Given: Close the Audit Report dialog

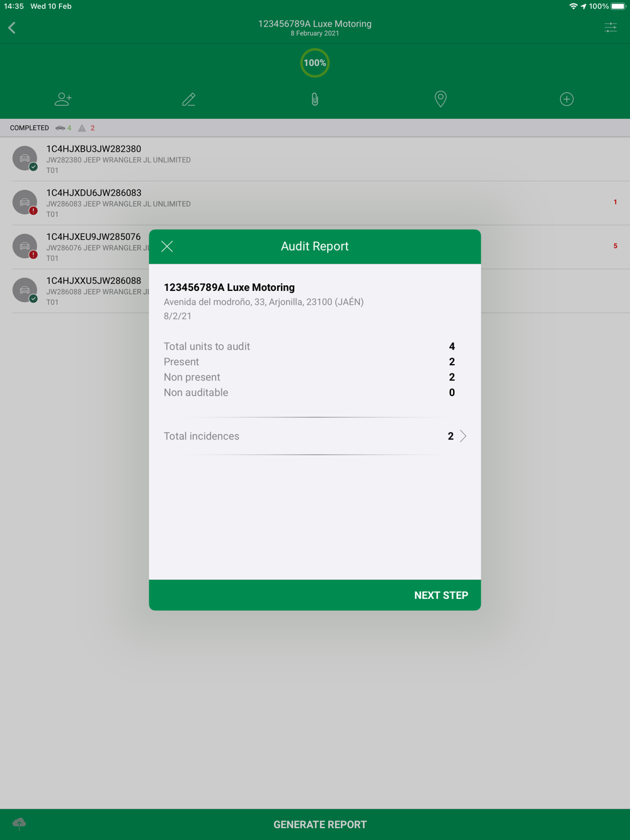Looking at the screenshot, I should point(167,246).
